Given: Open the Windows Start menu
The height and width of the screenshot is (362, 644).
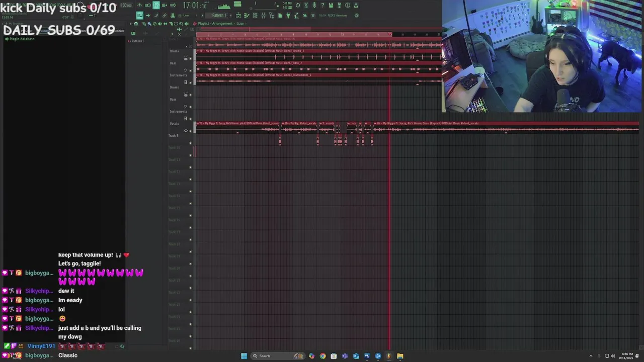Looking at the screenshot, I should tap(244, 356).
